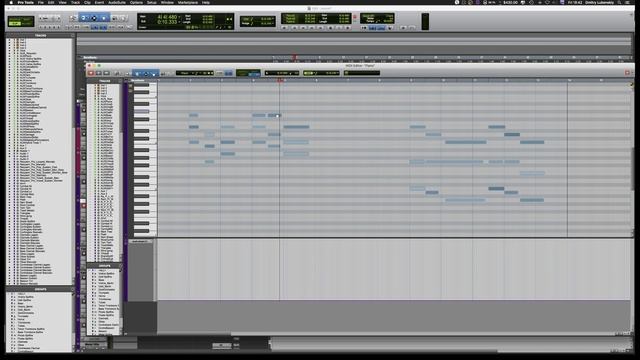Click Stop in the transport
640x360 pixels.
(x=330, y=28)
